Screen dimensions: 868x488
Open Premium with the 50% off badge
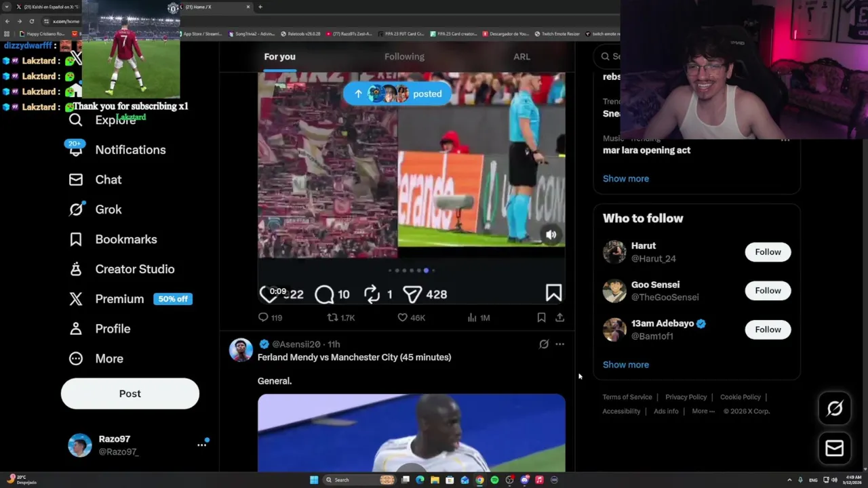[130, 299]
